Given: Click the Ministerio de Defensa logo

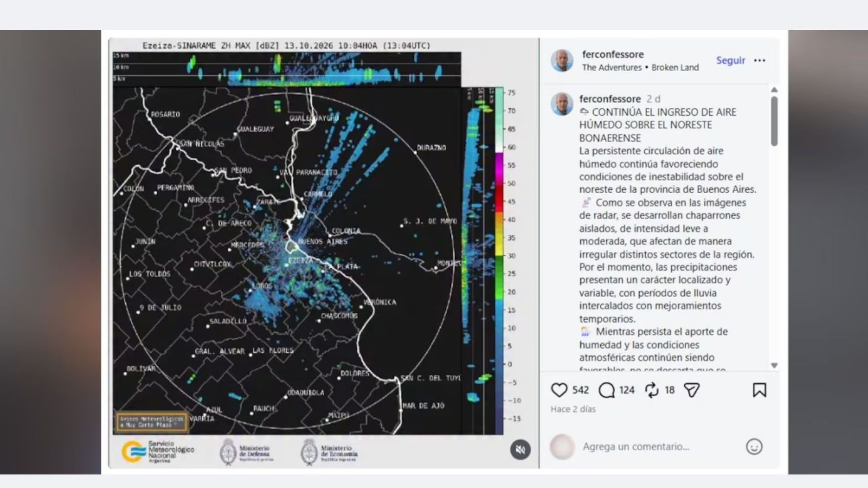Looking at the screenshot, I should [x=246, y=452].
